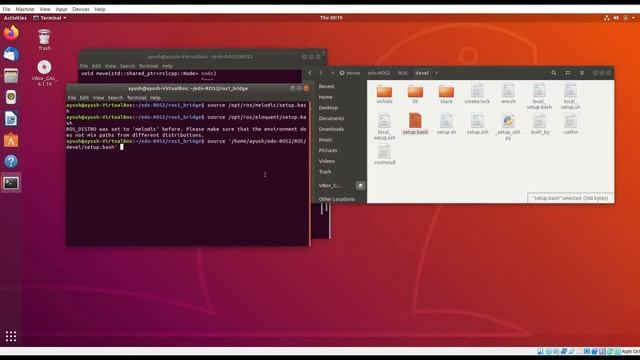640x360 pixels.
Task: Select the Terminal icon in the dock
Action: (11, 183)
